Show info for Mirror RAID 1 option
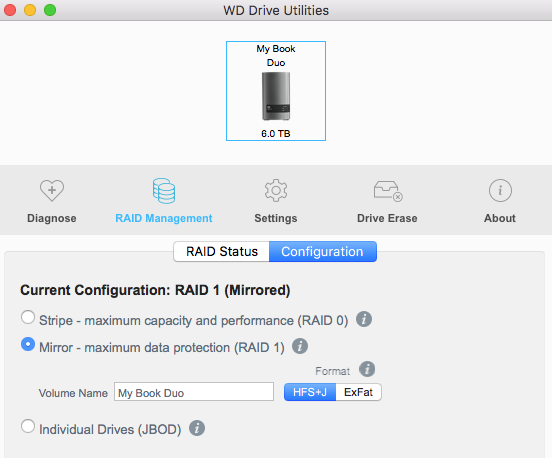The image size is (552, 458). pos(300,346)
